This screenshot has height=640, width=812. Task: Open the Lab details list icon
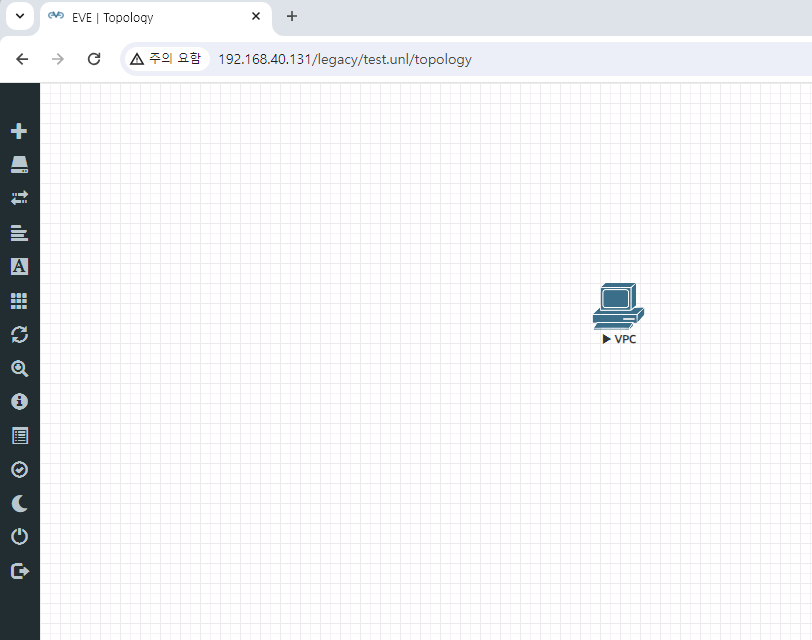[x=20, y=436]
